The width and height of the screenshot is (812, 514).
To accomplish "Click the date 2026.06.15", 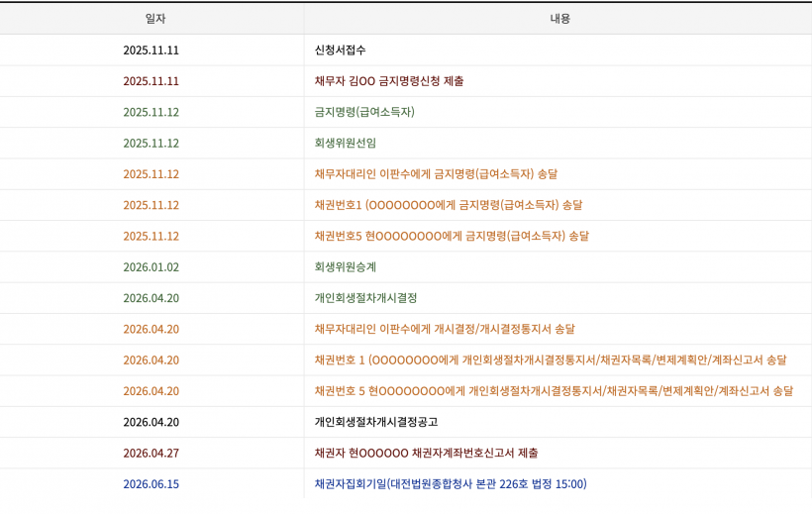I will pos(152,484).
